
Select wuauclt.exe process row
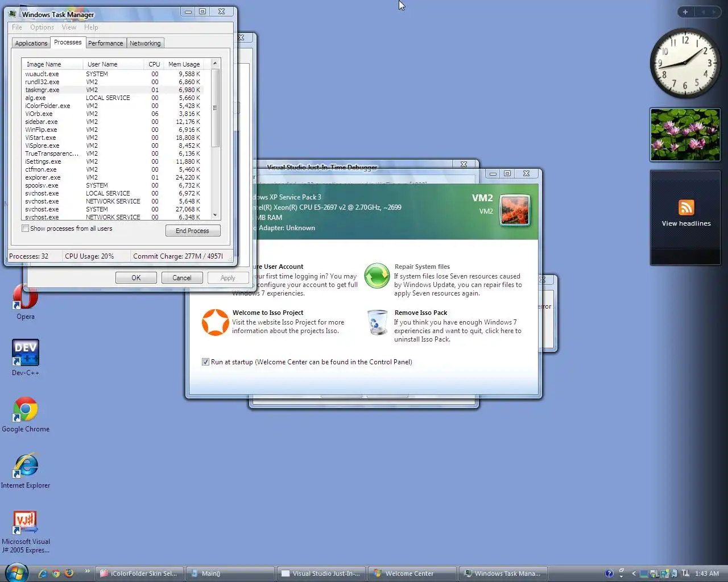(x=113, y=74)
